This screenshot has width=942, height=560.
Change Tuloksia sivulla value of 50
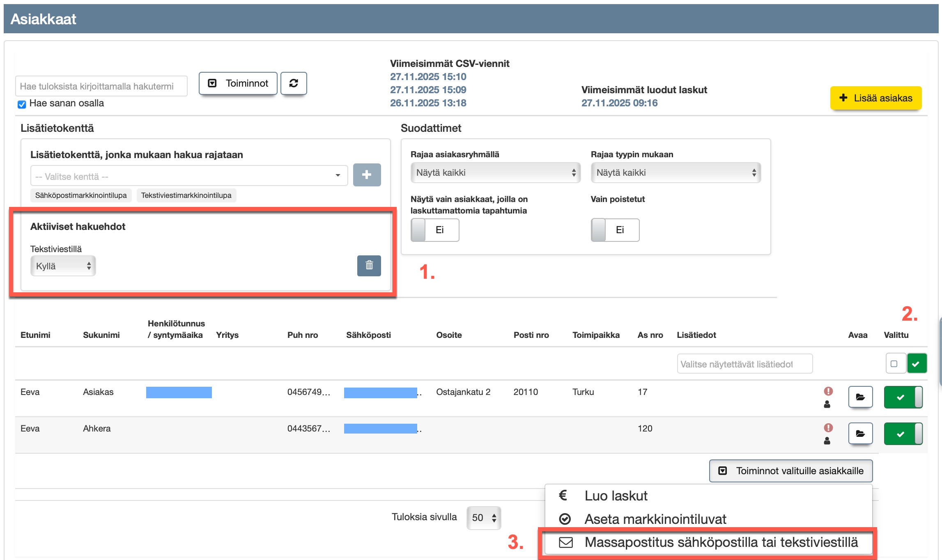(483, 518)
